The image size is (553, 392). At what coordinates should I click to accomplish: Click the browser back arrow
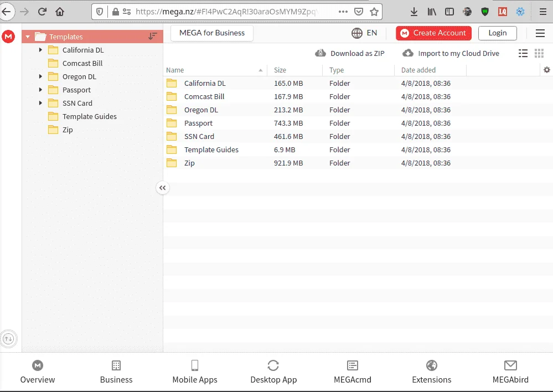(x=6, y=12)
